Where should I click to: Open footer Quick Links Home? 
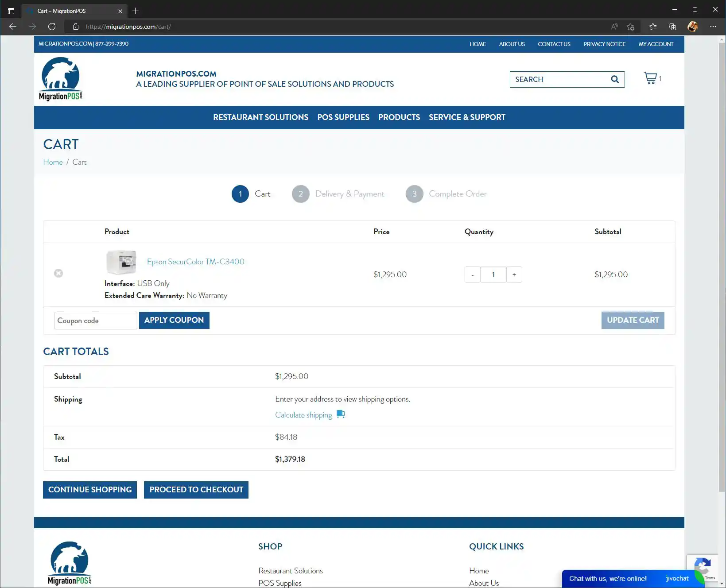479,571
